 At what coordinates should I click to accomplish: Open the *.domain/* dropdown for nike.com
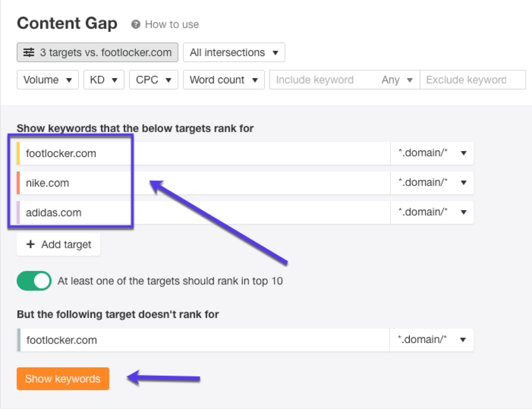tap(463, 182)
